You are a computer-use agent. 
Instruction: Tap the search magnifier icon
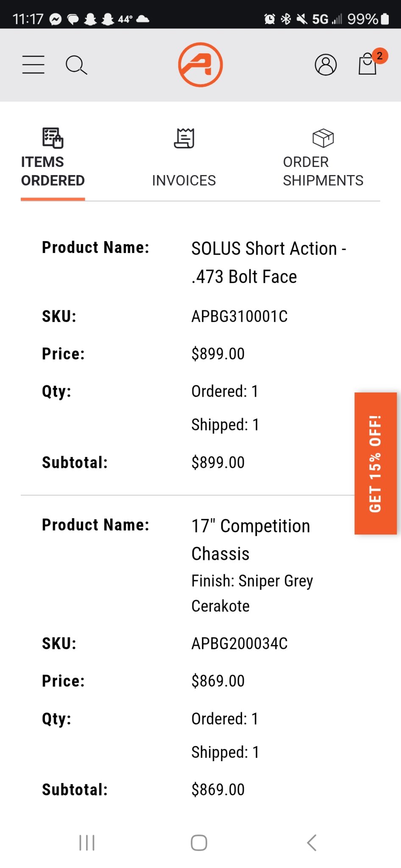coord(76,65)
